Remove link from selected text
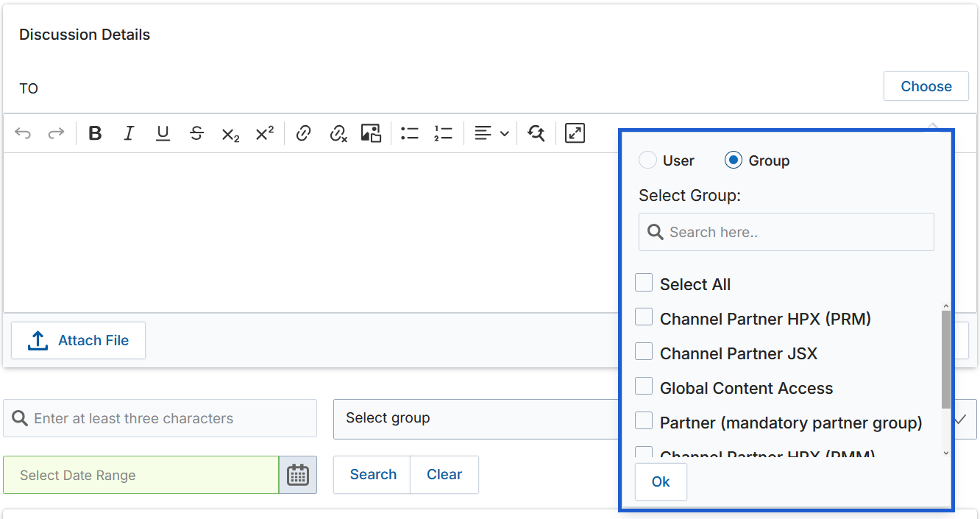 pos(338,133)
